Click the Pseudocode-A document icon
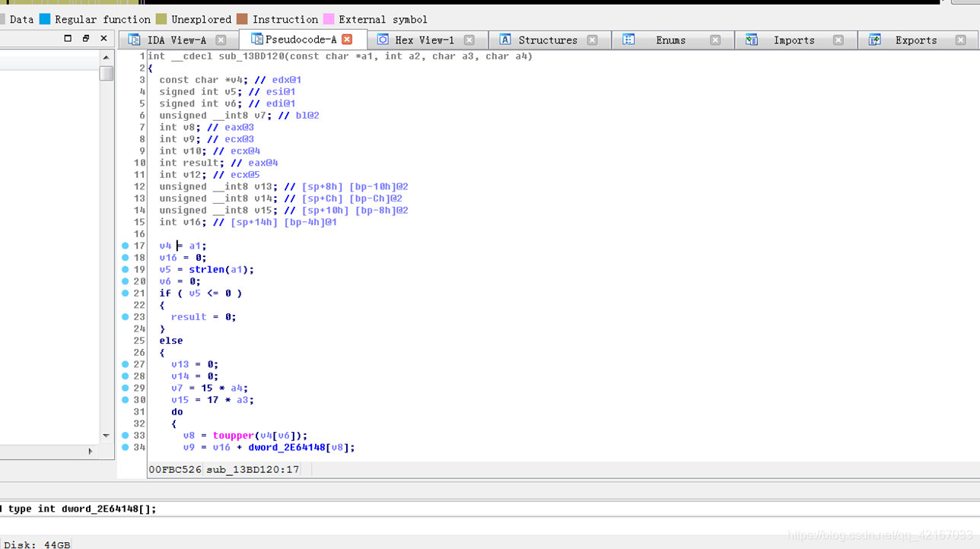The height and width of the screenshot is (549, 980). (x=257, y=40)
